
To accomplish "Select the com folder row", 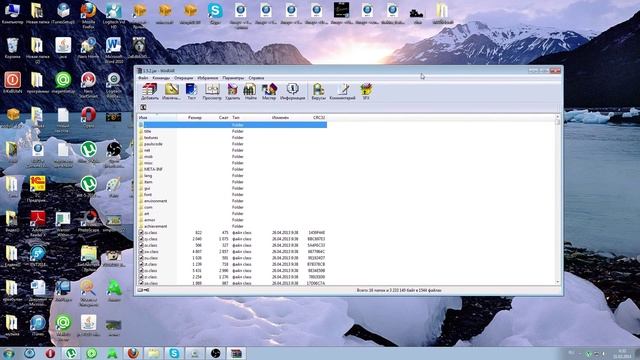I will pos(232,207).
